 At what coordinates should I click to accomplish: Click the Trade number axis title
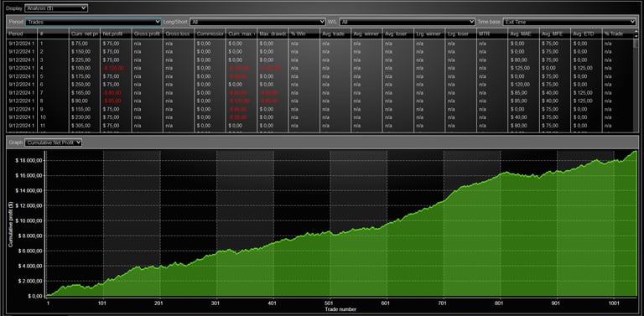click(x=340, y=309)
